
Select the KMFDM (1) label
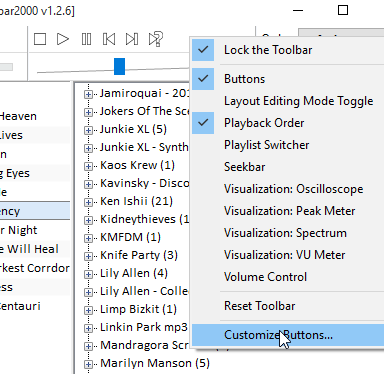130,237
